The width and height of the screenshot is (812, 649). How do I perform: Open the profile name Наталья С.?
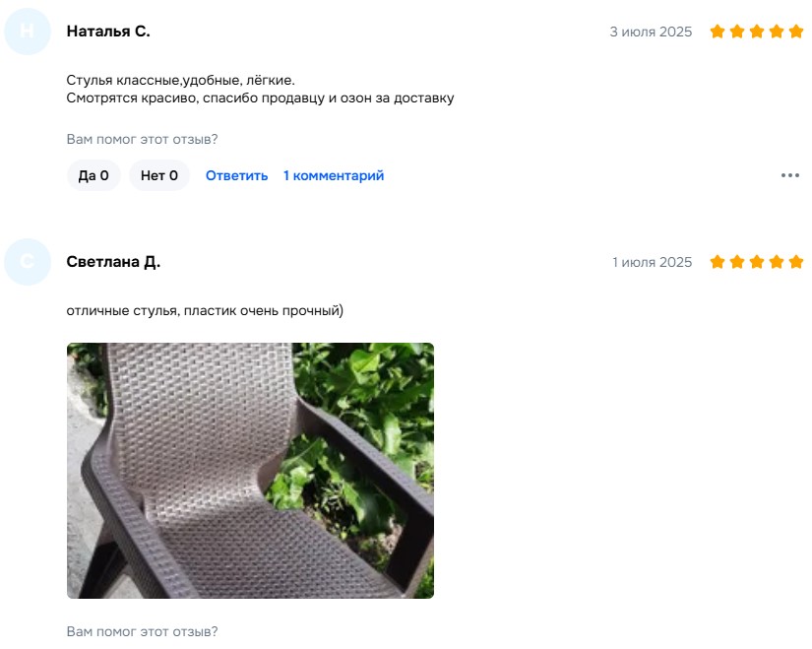108,32
